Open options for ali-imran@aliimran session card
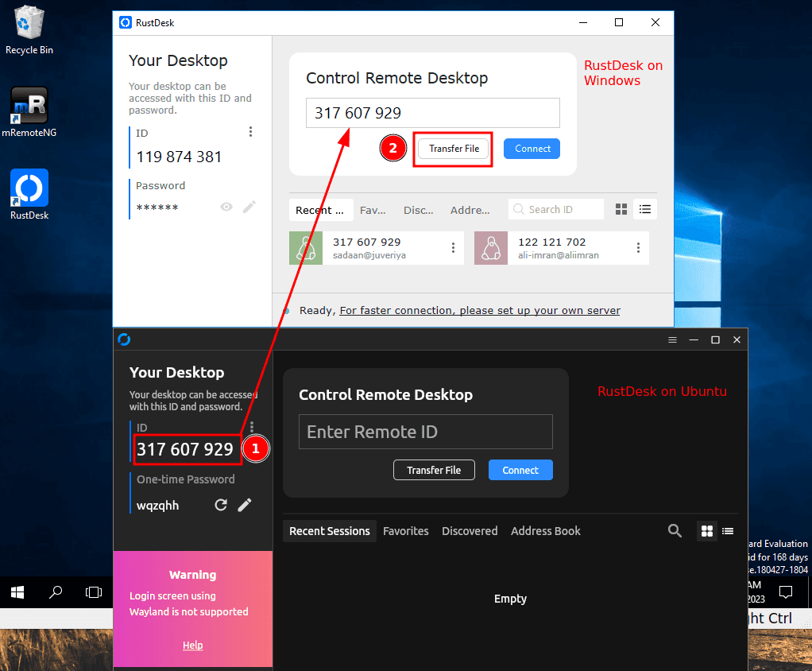Viewport: 812px width, 671px height. pyautogui.click(x=638, y=248)
